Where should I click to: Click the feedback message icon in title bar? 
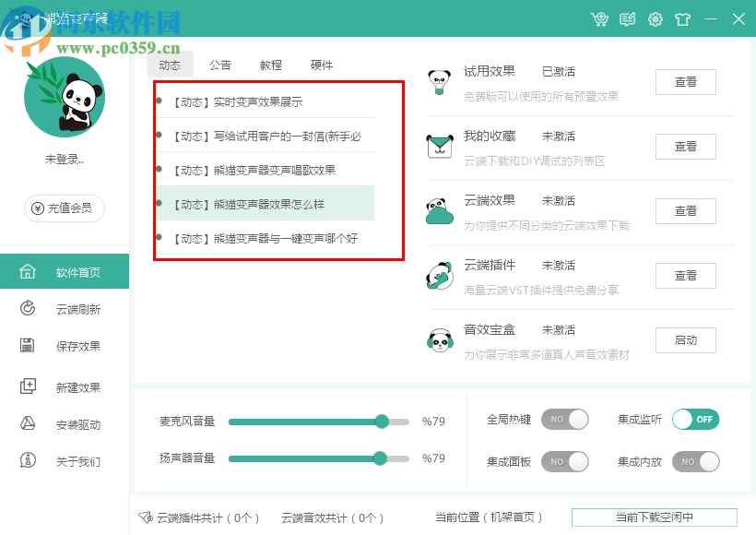point(628,18)
